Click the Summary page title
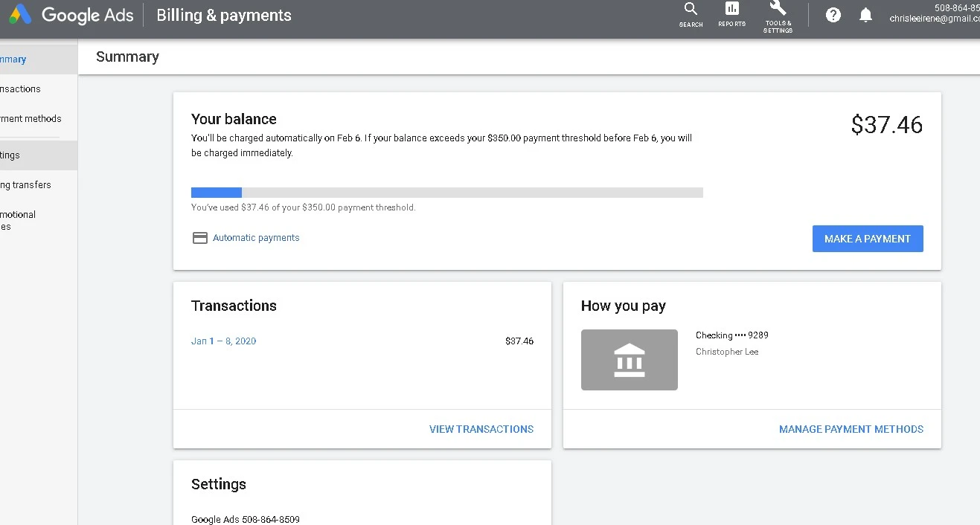This screenshot has height=525, width=980. point(127,57)
